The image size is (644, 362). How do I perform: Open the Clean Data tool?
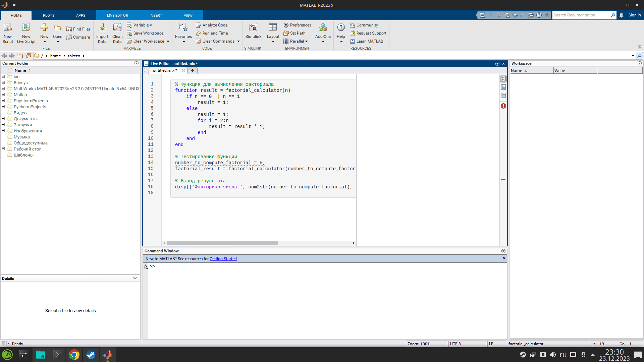(x=117, y=33)
